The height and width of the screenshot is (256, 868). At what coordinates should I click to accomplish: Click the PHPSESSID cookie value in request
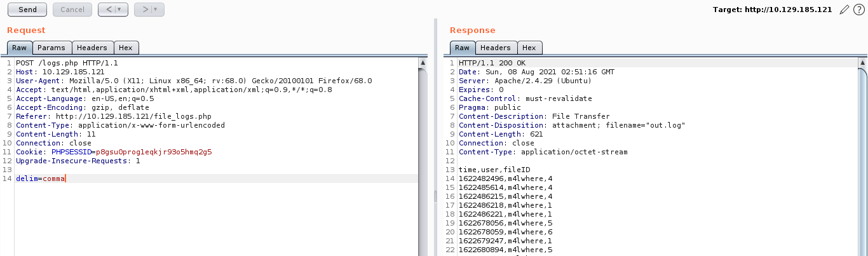click(x=153, y=152)
